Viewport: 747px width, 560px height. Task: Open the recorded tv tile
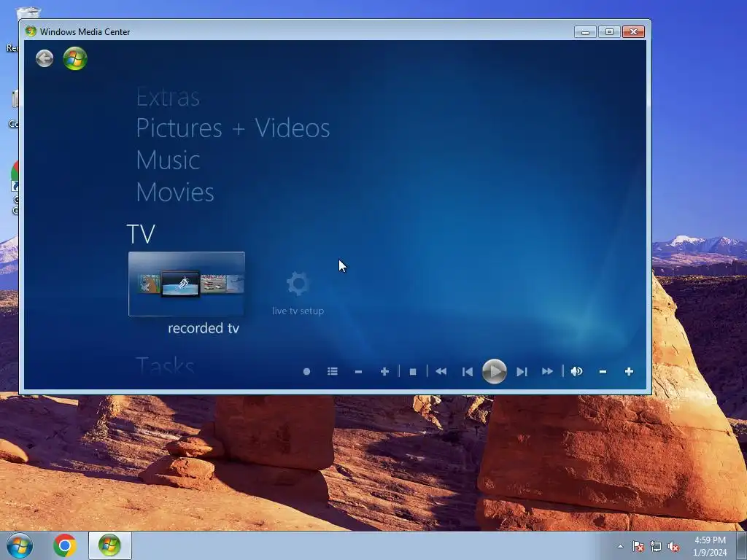point(186,284)
